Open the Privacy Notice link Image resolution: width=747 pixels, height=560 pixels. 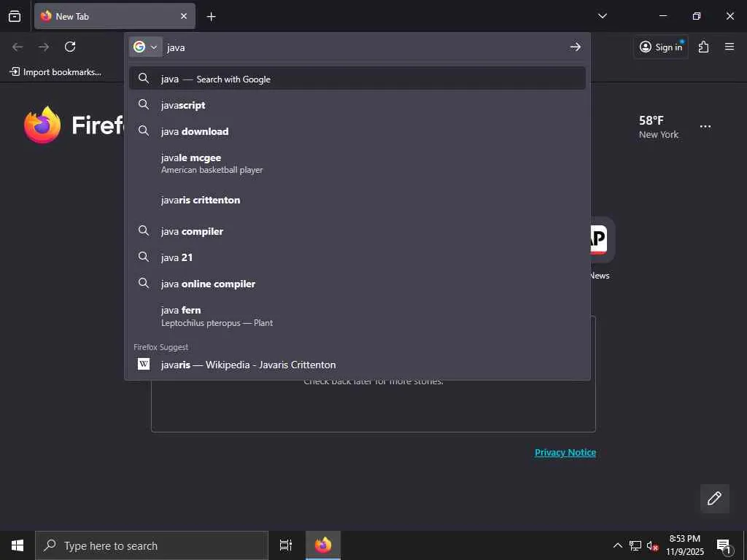tap(565, 452)
